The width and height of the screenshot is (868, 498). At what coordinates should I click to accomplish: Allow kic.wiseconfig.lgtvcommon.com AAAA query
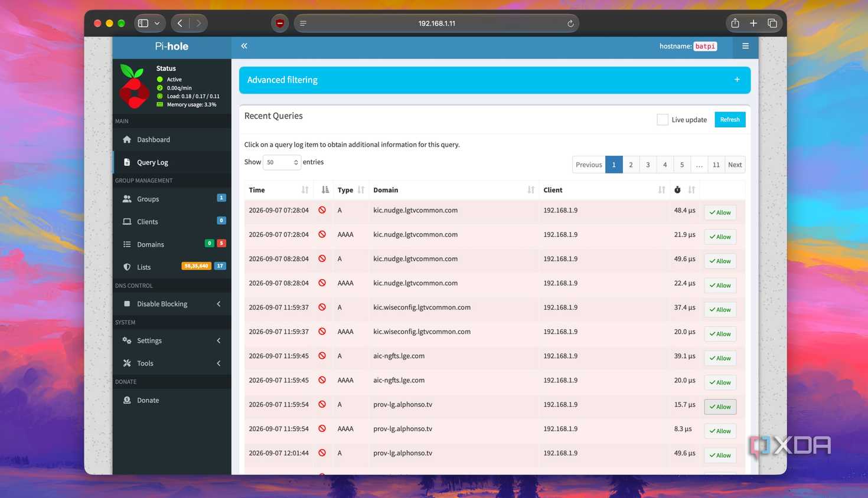(720, 334)
